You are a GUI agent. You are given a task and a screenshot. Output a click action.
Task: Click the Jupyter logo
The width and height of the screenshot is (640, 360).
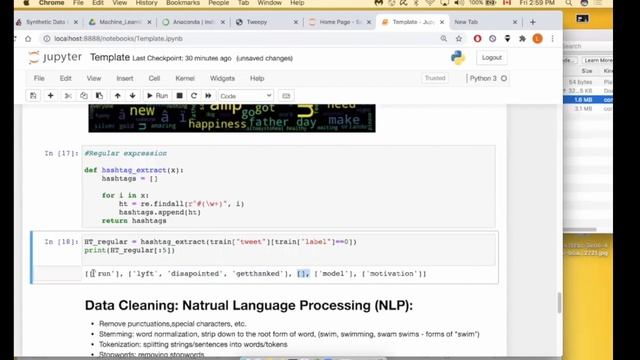click(x=55, y=58)
